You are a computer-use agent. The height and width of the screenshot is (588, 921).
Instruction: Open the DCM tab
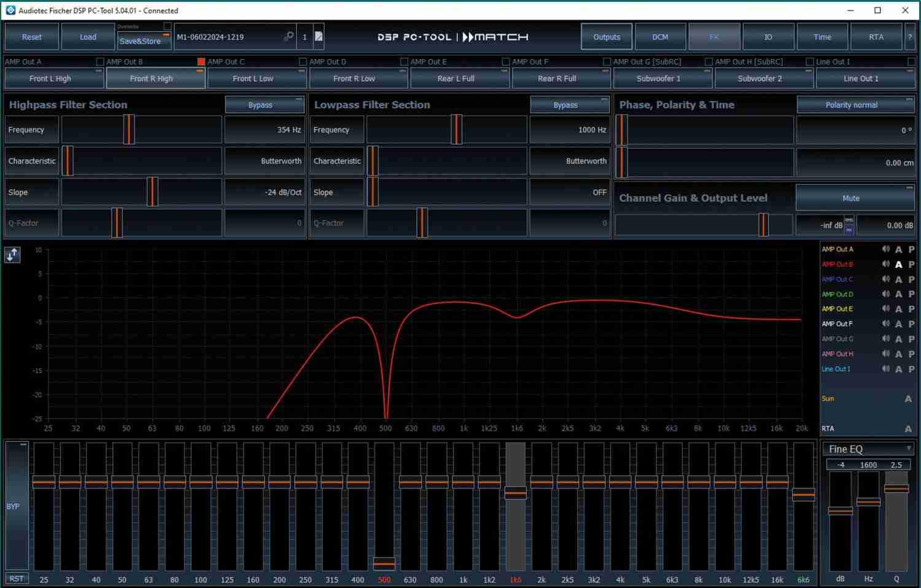pos(660,37)
